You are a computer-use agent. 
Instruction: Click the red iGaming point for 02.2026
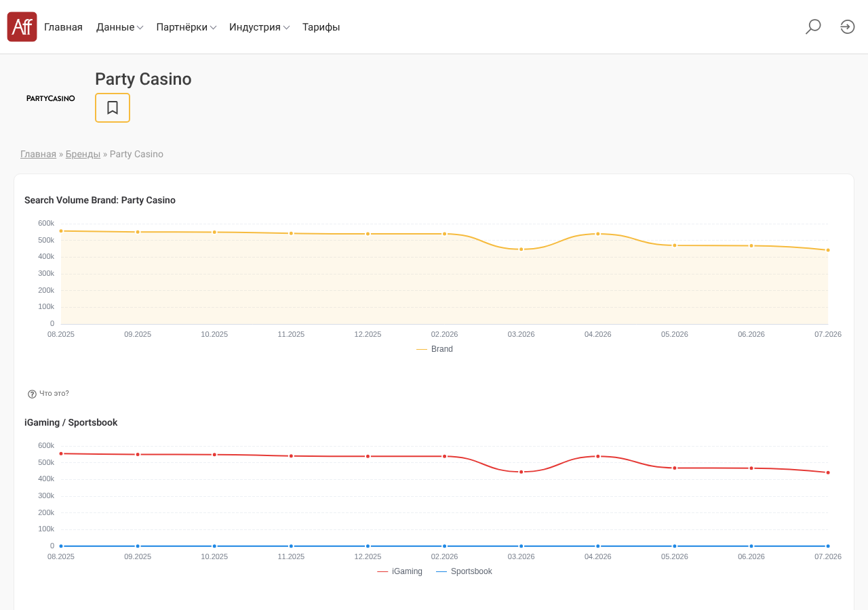445,456
